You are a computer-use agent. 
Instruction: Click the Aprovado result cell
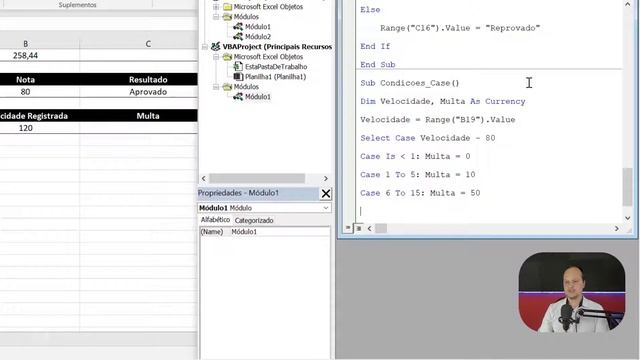[x=148, y=92]
